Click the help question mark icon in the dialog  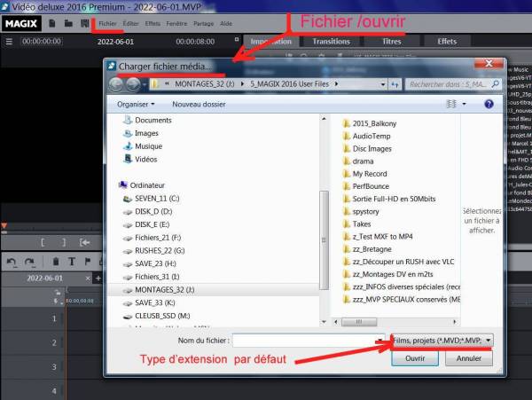489,104
